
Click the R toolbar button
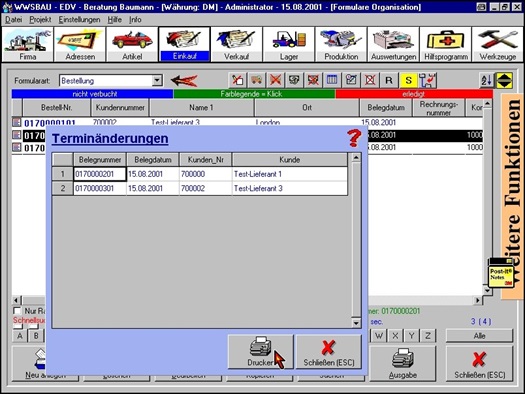[x=389, y=80]
